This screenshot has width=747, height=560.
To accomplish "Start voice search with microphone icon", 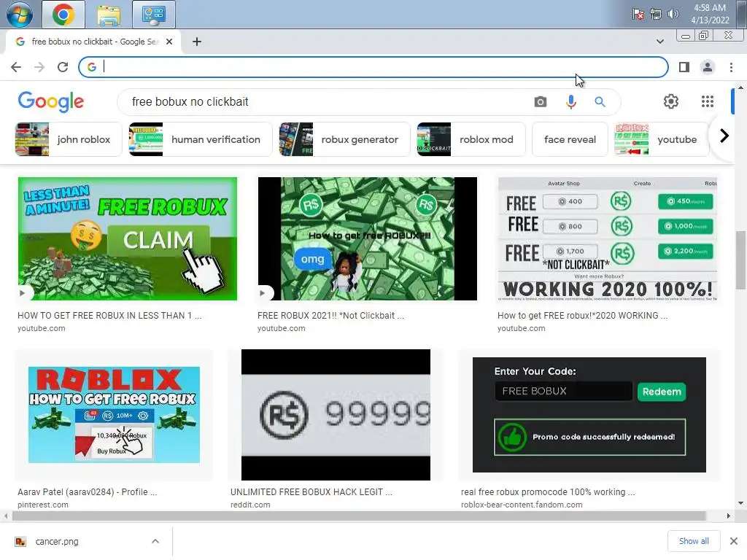I will coord(570,101).
